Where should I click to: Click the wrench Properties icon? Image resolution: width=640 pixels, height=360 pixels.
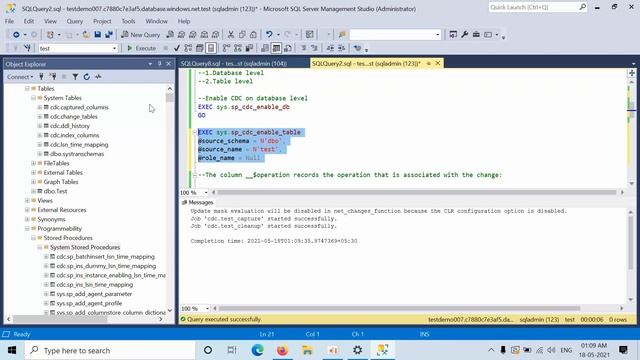pos(464,35)
